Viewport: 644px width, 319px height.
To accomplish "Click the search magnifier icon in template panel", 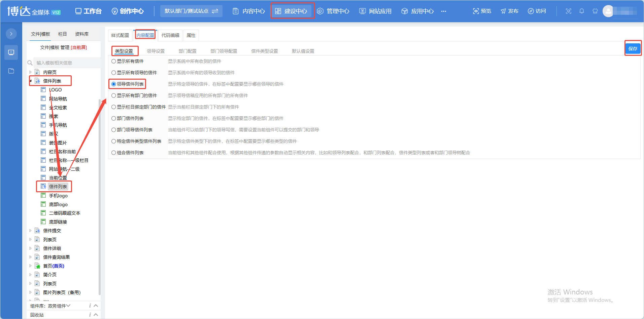I will (30, 63).
